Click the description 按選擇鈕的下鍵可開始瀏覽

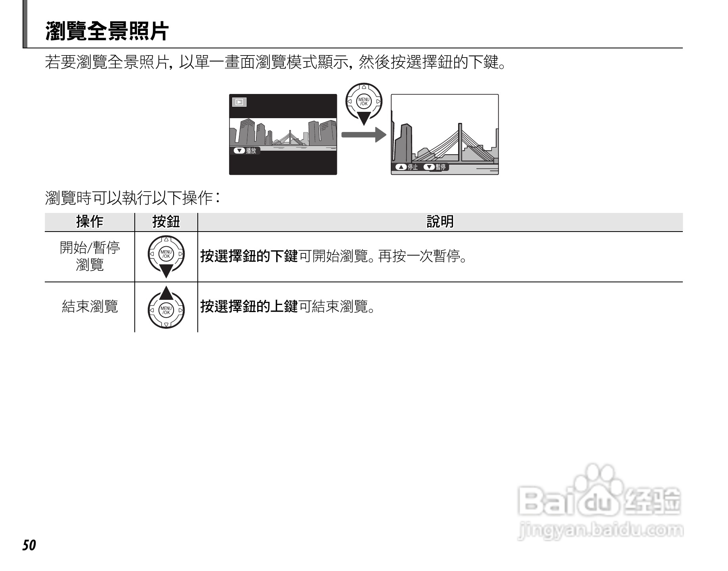point(333,257)
